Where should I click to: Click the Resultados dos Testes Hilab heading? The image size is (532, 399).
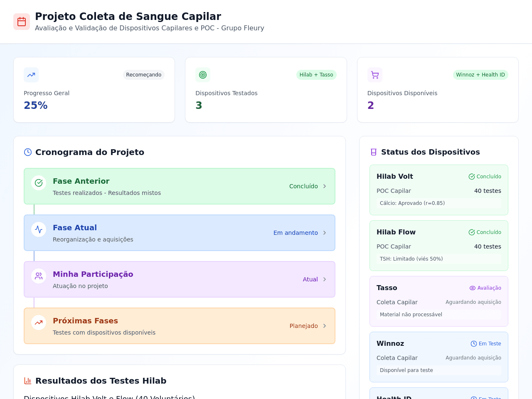pos(101,381)
